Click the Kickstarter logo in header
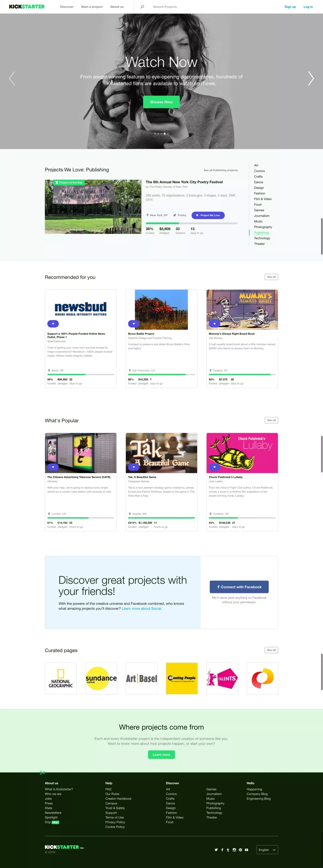Image resolution: width=323 pixels, height=868 pixels. pos(27,7)
